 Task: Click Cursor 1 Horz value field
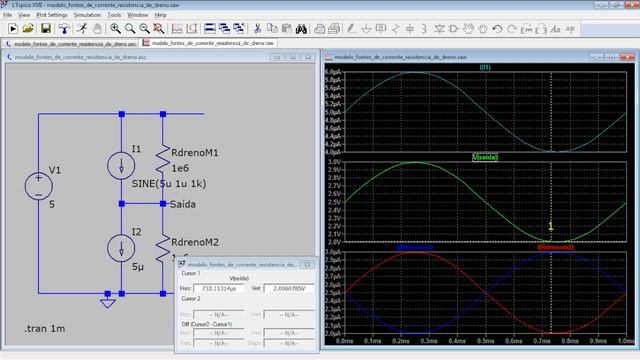[x=219, y=288]
